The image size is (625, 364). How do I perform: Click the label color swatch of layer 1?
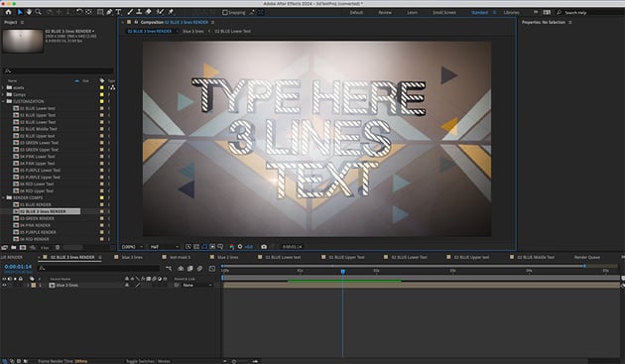click(34, 286)
